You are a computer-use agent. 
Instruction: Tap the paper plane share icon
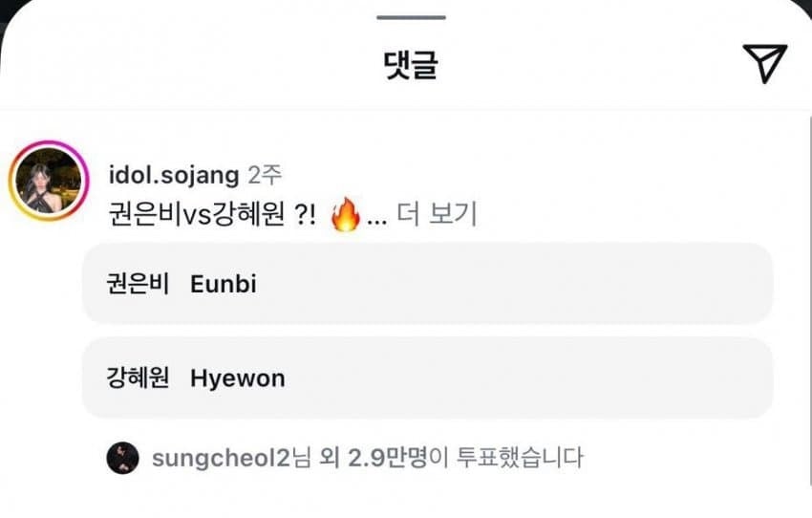(765, 63)
